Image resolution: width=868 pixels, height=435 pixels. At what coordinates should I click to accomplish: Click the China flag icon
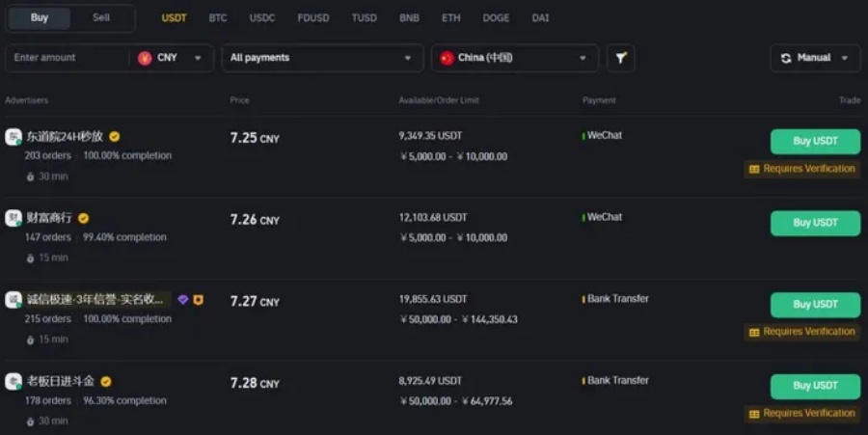pyautogui.click(x=447, y=58)
